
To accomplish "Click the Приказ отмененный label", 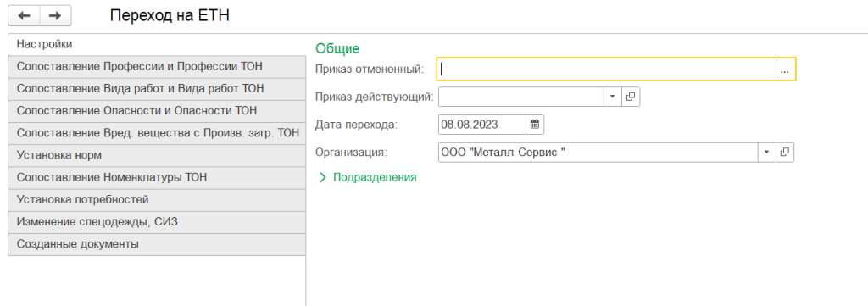I will 370,70.
